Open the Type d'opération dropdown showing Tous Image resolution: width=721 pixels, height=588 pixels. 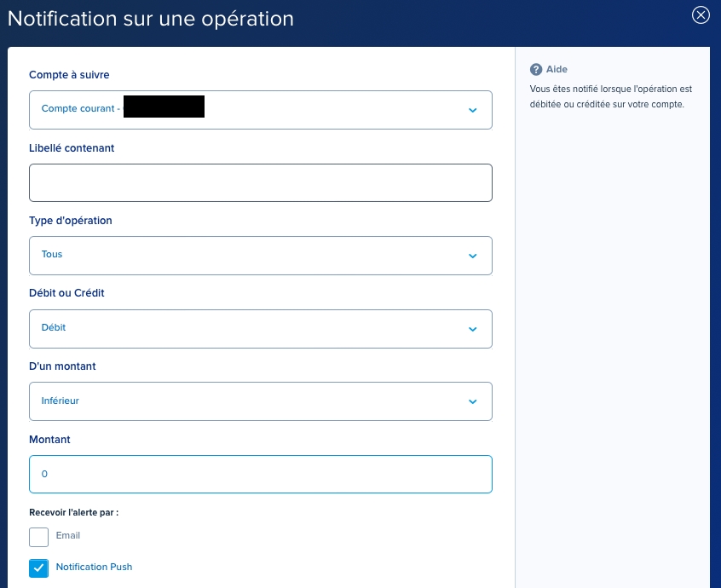point(261,256)
